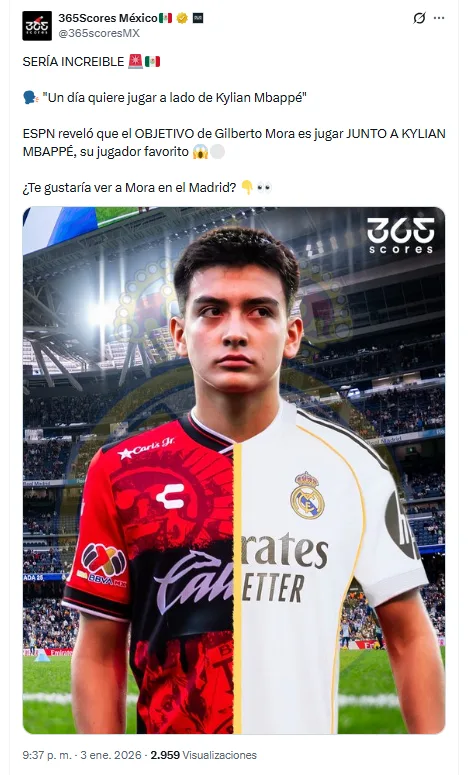Click the Mexican flag emoji beside the account name
This screenshot has width=468, height=775.
pyautogui.click(x=166, y=18)
